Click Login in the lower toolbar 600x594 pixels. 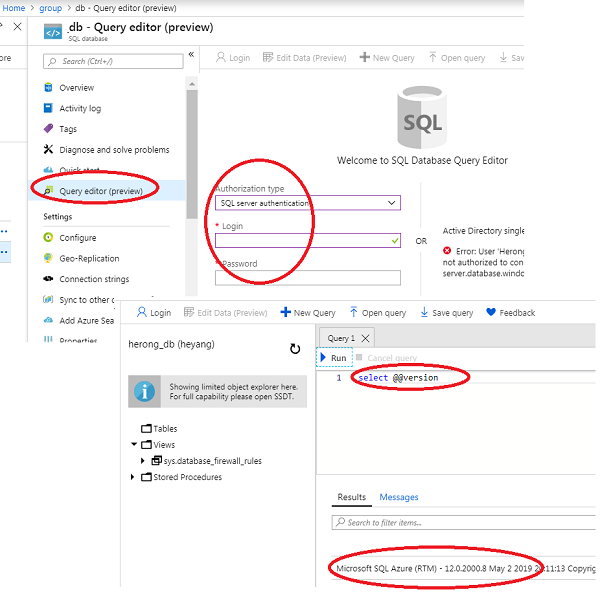[154, 313]
